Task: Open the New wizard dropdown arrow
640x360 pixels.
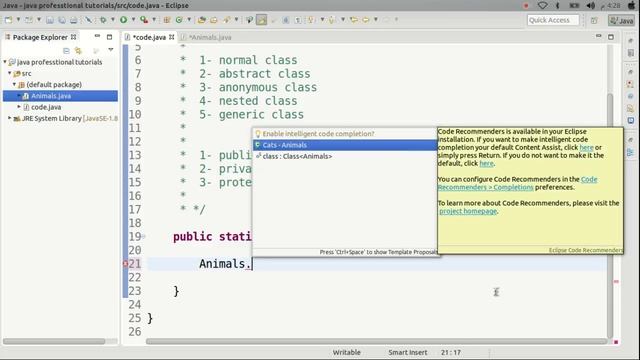Action: tap(18, 20)
